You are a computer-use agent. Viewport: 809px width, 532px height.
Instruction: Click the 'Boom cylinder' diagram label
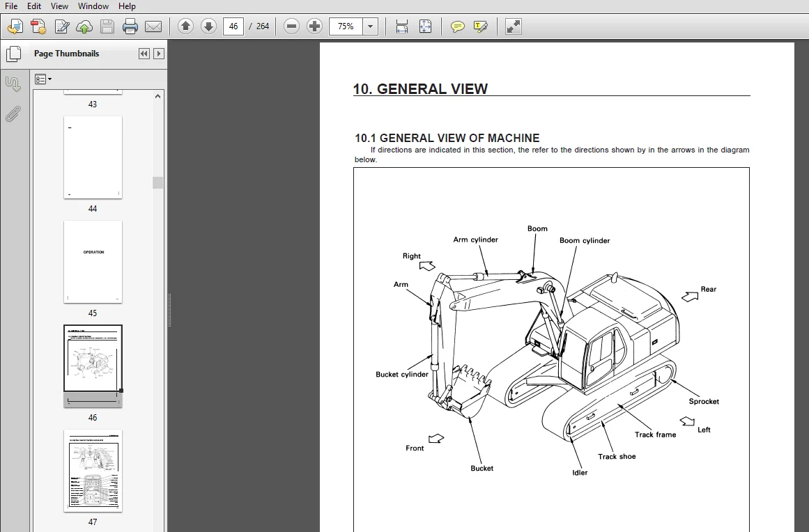click(585, 241)
